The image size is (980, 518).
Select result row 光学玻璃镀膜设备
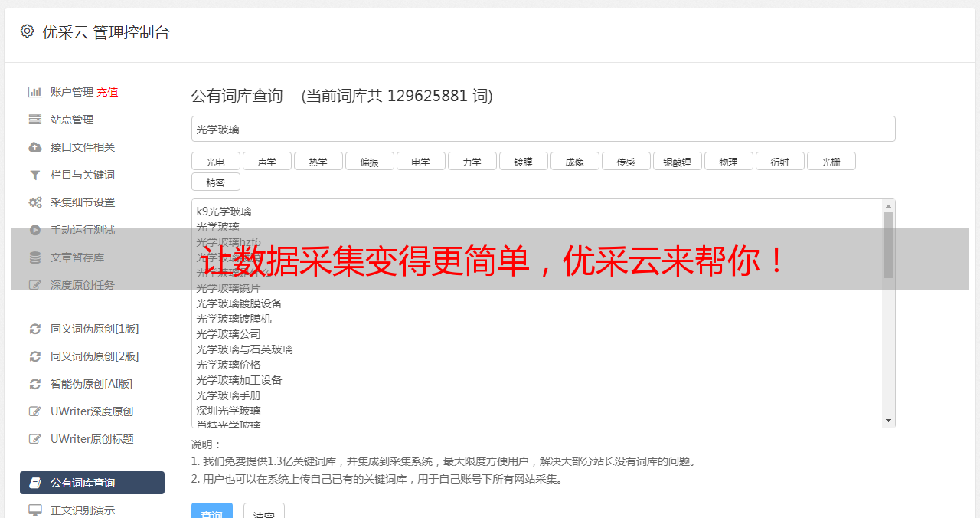(x=239, y=303)
